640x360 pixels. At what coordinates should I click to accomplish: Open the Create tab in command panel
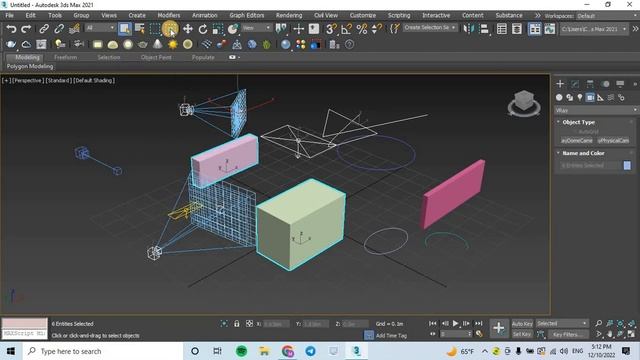point(560,84)
